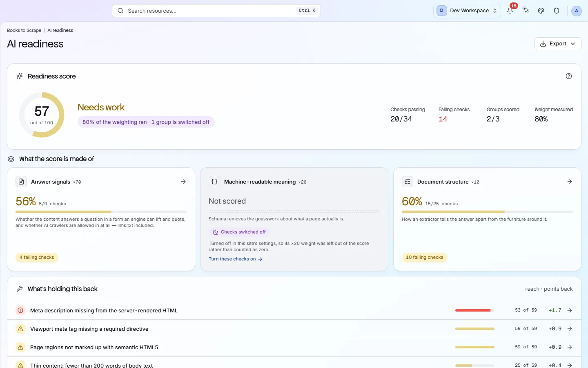Click the Document structure list icon
Viewport: 588px width, 368px height.
click(408, 182)
